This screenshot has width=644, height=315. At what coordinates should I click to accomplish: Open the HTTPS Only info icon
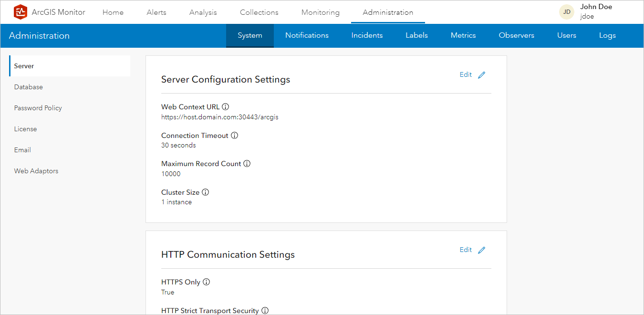pos(206,282)
